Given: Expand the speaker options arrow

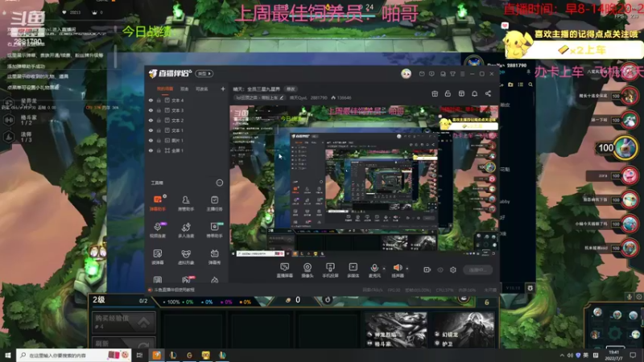Looking at the screenshot, I should (407, 269).
